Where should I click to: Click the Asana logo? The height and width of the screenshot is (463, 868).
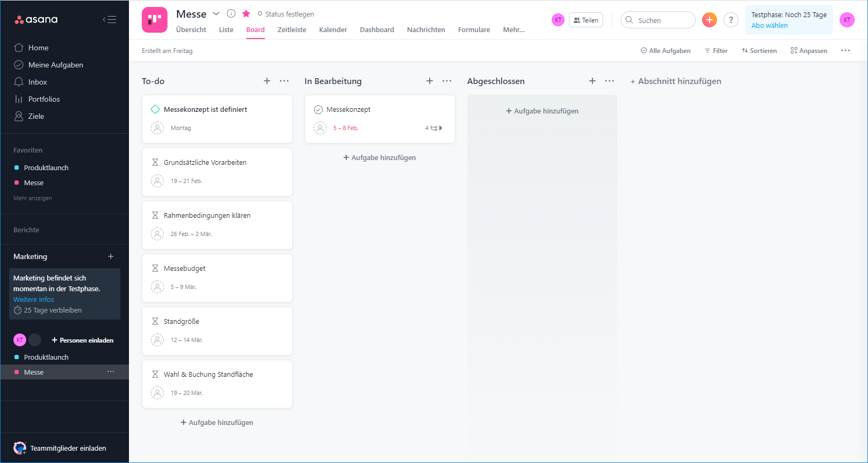[36, 20]
